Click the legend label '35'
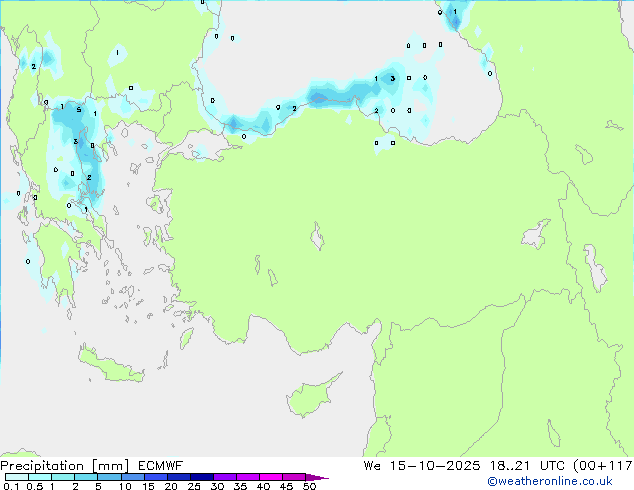 click(240, 486)
